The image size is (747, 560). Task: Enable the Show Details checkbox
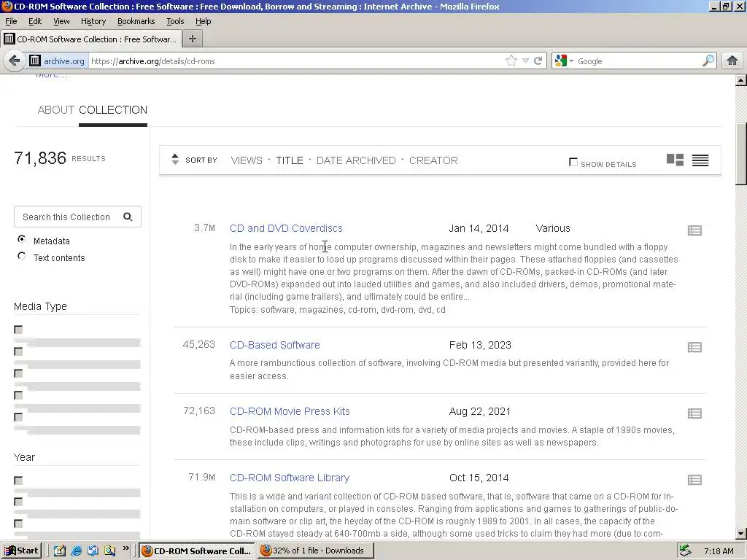[573, 162]
